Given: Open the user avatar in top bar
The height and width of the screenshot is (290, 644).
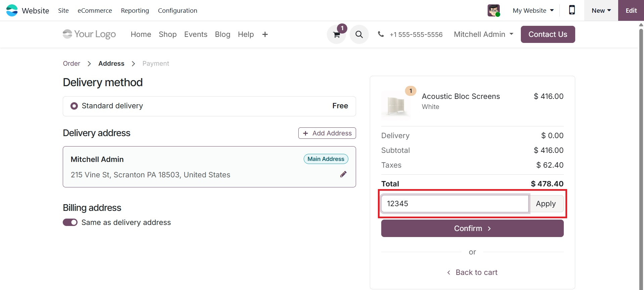Looking at the screenshot, I should [x=494, y=10].
